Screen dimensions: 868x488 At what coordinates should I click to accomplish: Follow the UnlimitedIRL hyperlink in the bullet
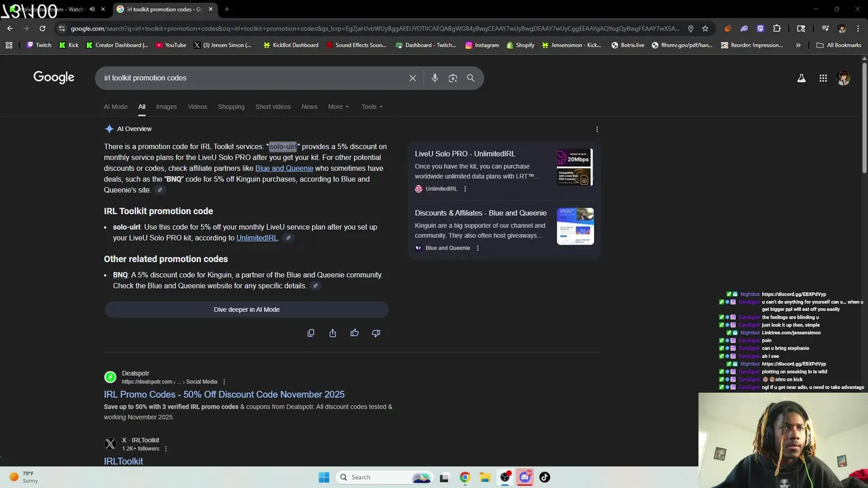coord(256,238)
